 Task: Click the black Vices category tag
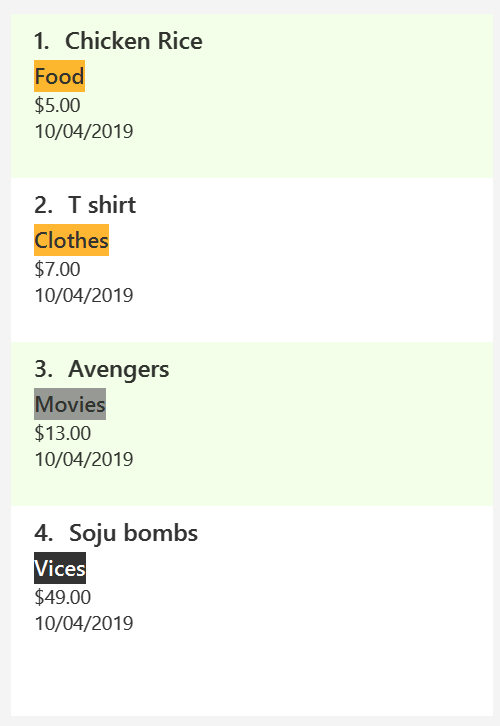[60, 568]
